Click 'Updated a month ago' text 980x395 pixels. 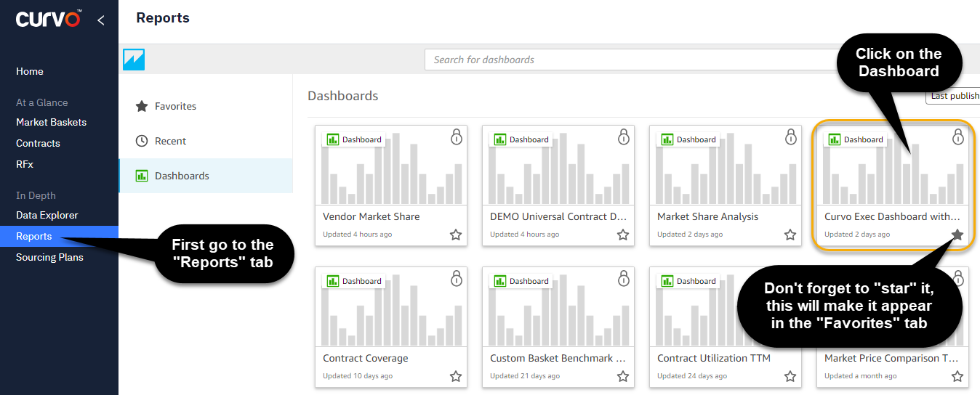click(861, 376)
